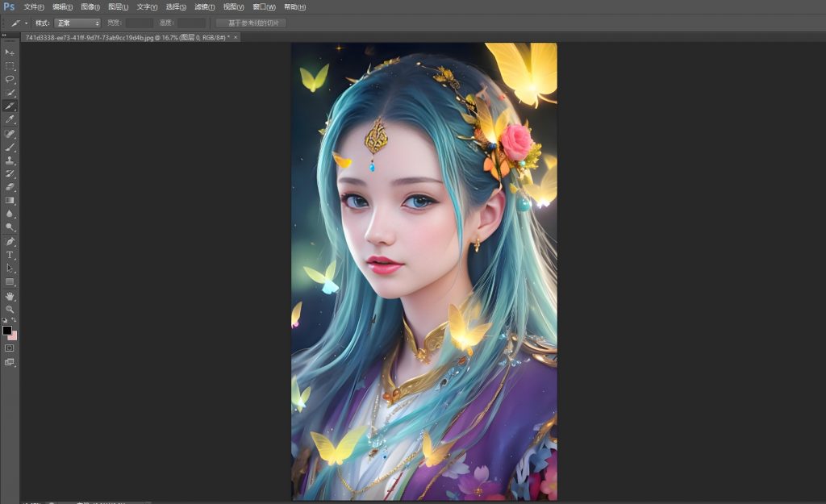Screen dimensions: 826x504
Task: Click the slices-from-guides button in options bar
Action: click(252, 23)
